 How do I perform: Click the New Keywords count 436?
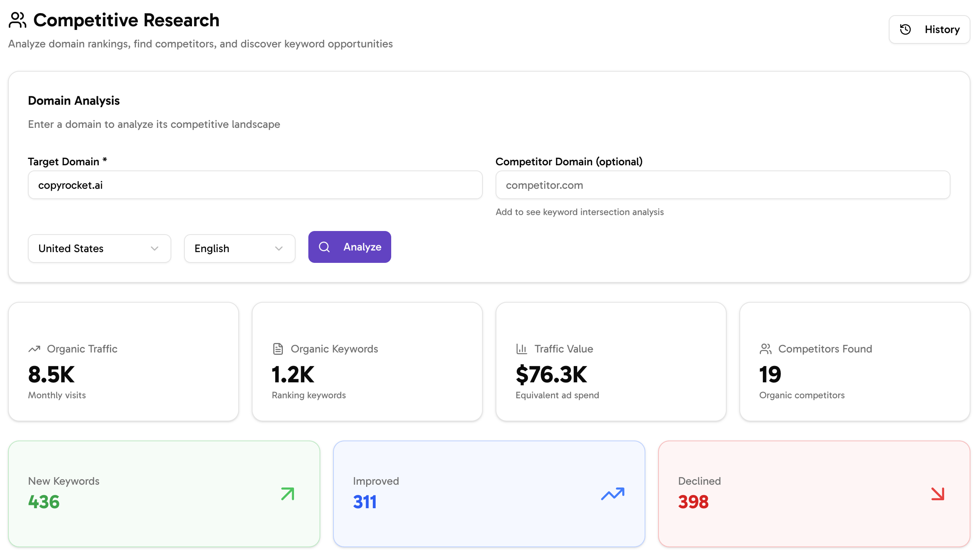pyautogui.click(x=43, y=502)
